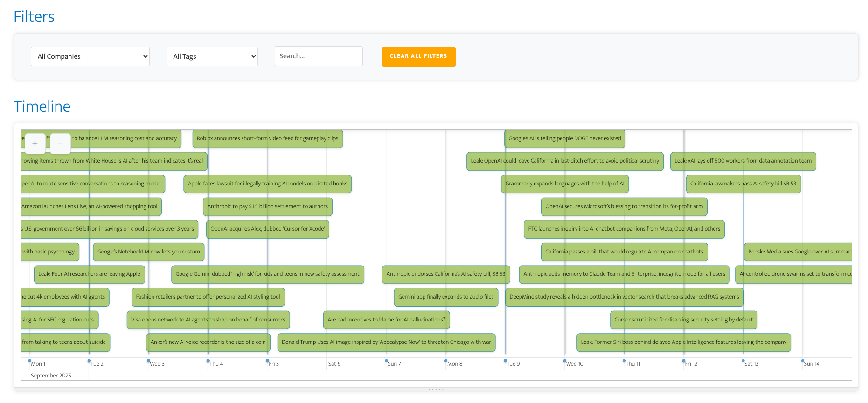Select the Roblox short-form video feed event
868x403 pixels.
267,139
